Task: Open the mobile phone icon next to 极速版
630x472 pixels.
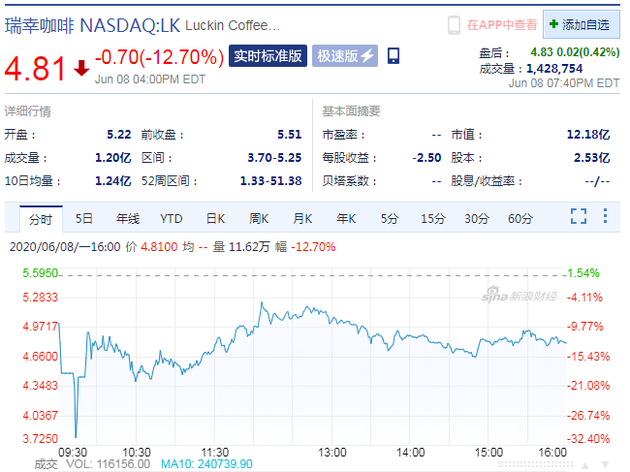Action: point(393,56)
